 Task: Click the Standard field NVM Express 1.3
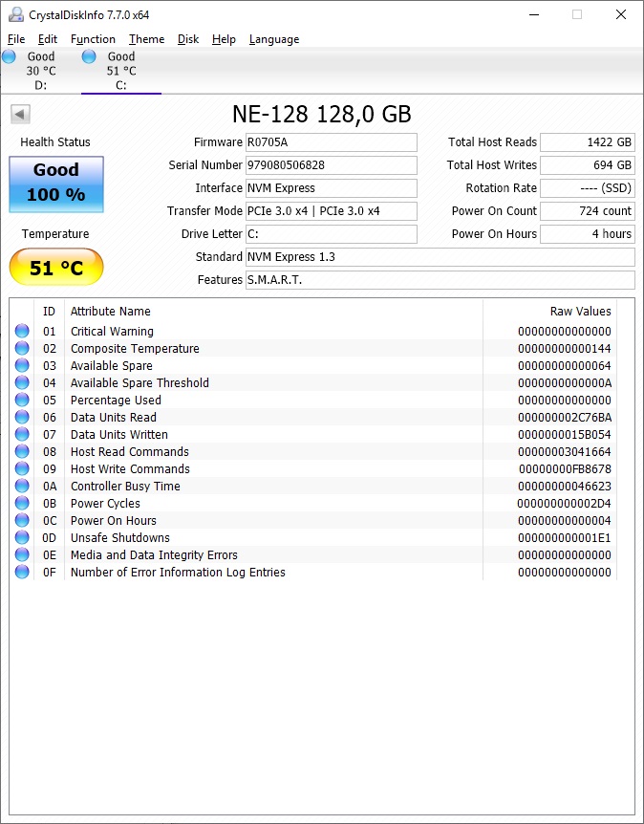click(x=440, y=257)
